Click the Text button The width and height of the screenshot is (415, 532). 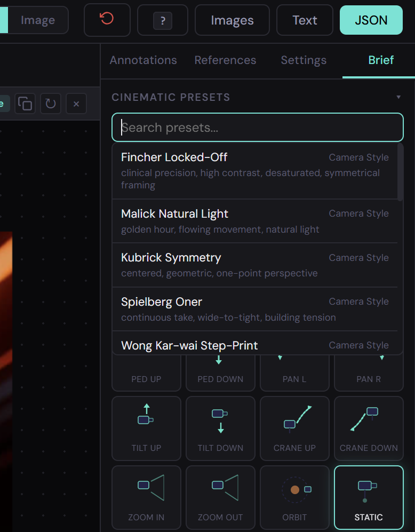(305, 20)
